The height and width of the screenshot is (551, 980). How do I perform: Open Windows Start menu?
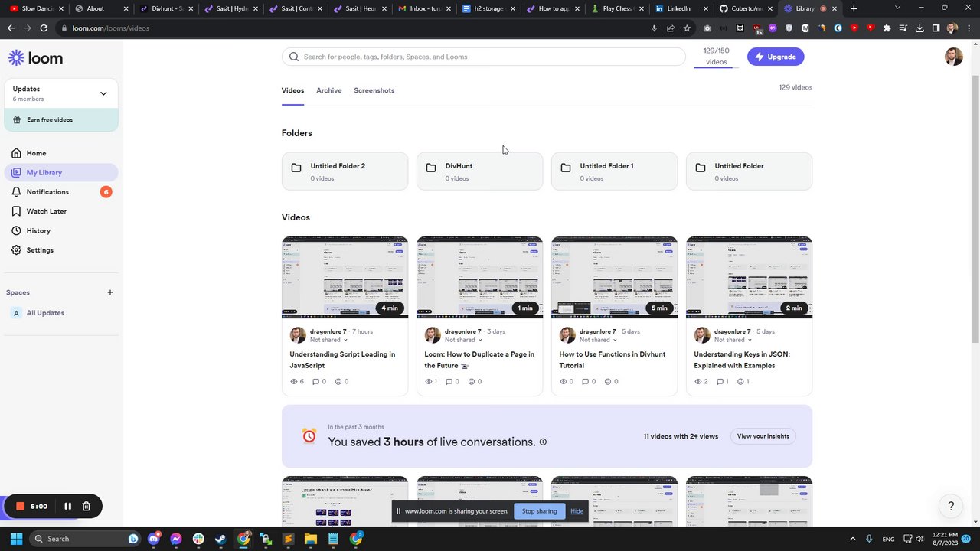point(16,539)
